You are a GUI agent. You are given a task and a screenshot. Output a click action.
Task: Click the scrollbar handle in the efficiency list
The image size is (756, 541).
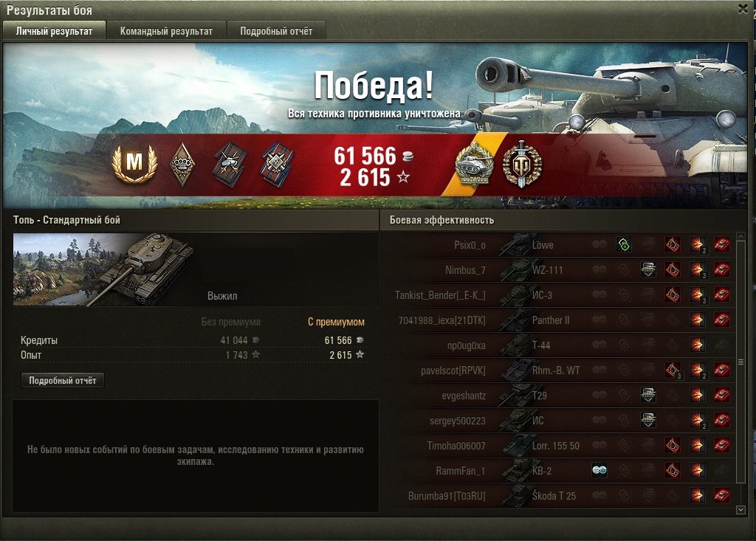[x=741, y=362]
